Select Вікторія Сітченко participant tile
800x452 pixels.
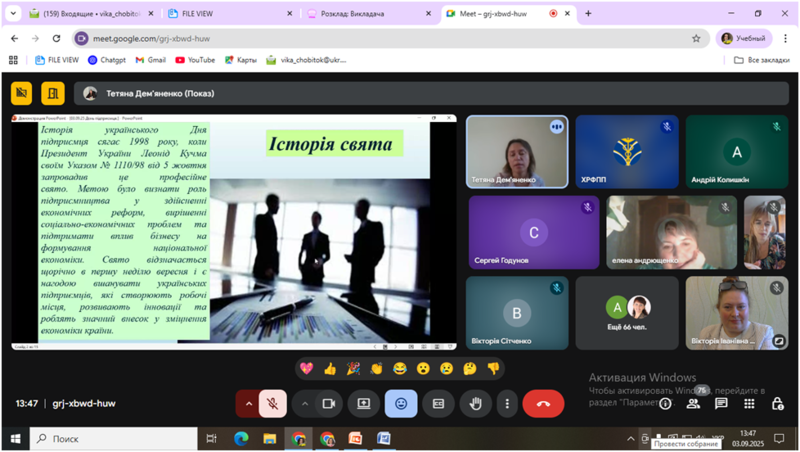point(517,313)
